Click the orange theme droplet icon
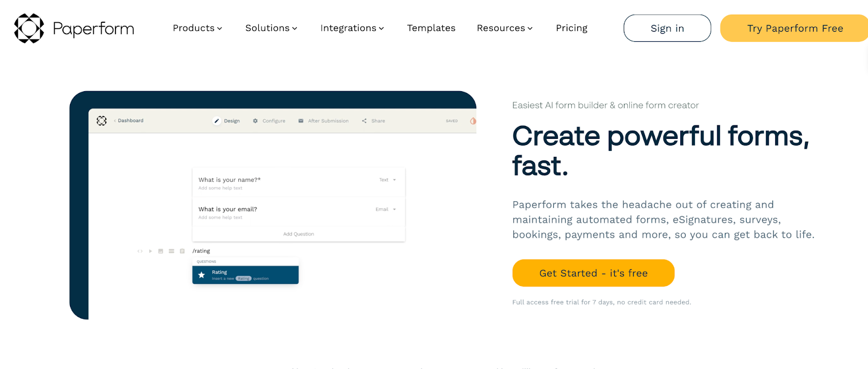Image resolution: width=868 pixels, height=369 pixels. (x=473, y=121)
